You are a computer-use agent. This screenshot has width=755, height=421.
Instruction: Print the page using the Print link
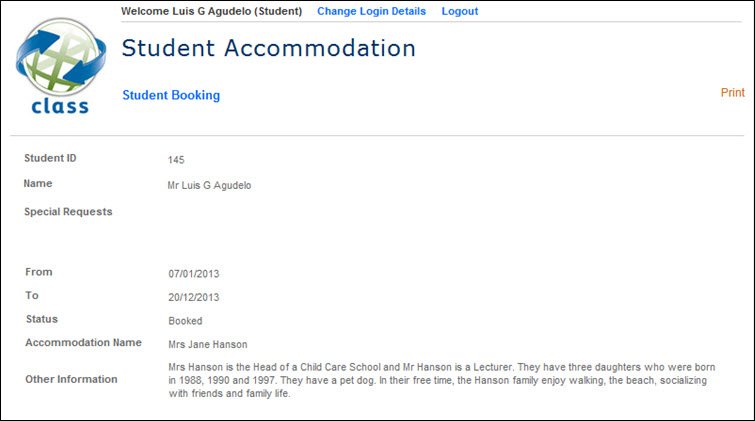click(732, 93)
